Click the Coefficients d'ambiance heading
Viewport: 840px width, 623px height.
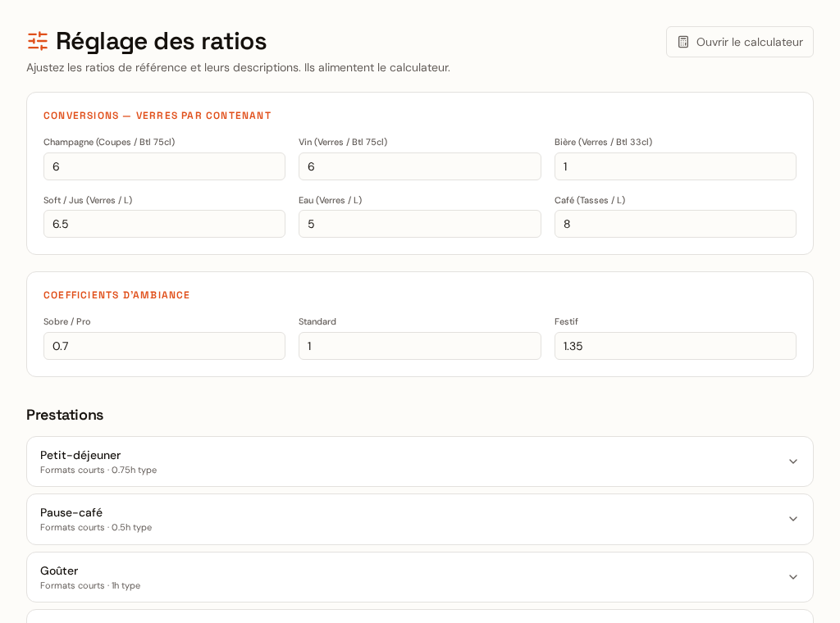[x=116, y=295]
